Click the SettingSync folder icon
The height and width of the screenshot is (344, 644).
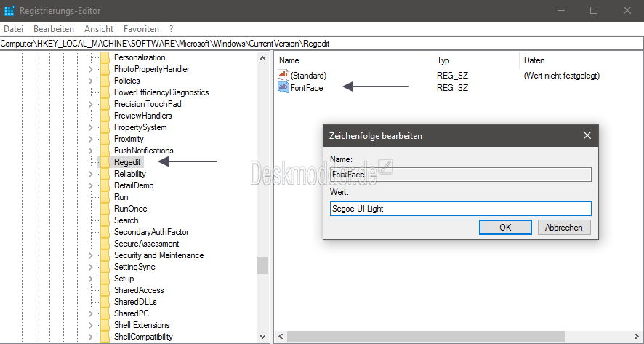pyautogui.click(x=105, y=267)
